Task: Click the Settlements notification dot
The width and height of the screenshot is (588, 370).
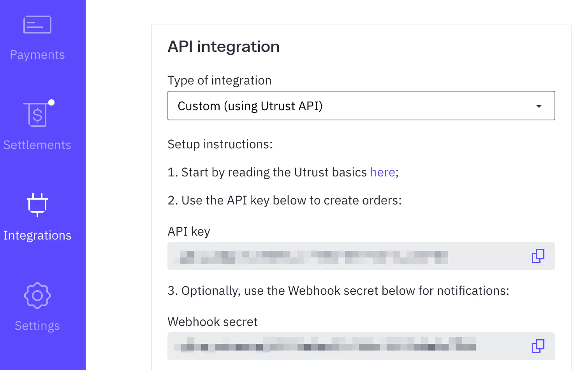Action: pyautogui.click(x=51, y=102)
